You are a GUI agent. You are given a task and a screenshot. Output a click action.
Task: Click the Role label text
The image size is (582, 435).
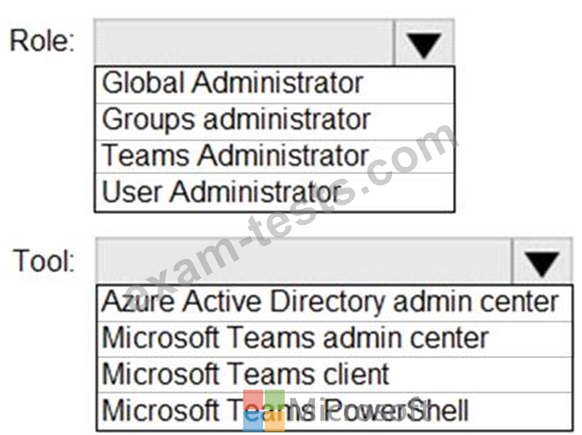click(x=42, y=41)
